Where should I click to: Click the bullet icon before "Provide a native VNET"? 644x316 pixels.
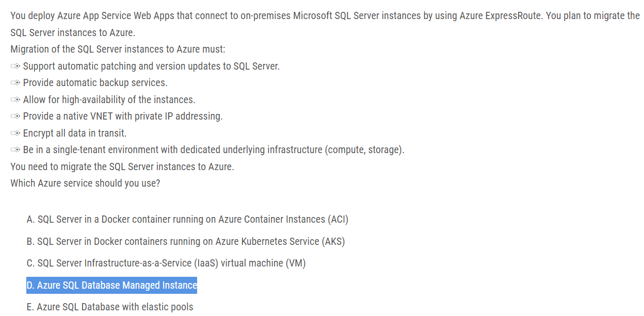coord(15,117)
